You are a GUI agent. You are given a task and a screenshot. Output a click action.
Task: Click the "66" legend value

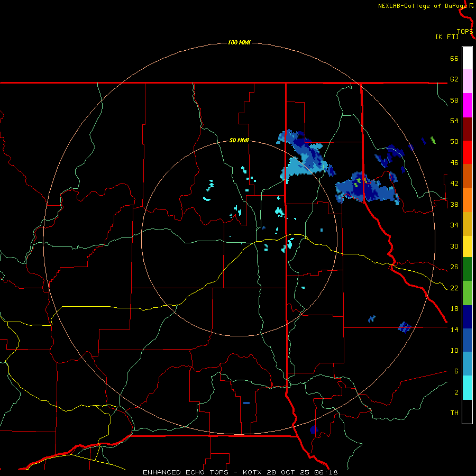pyautogui.click(x=454, y=59)
